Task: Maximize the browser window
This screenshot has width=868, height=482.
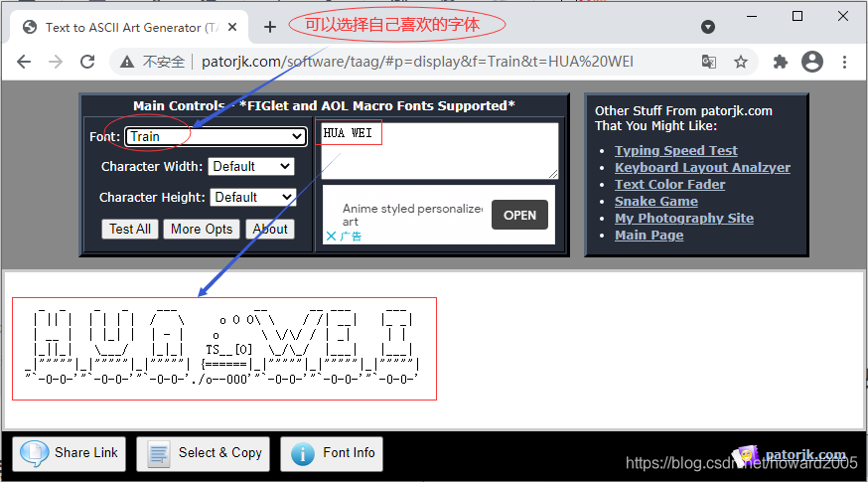Action: coord(797,16)
